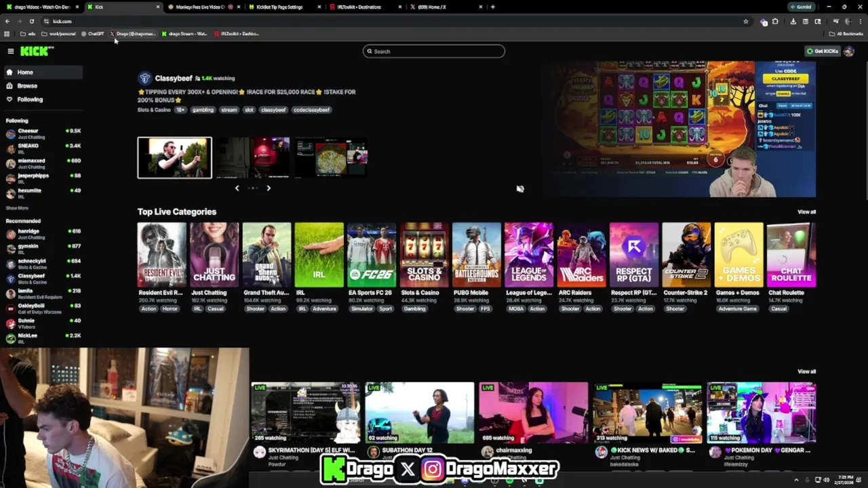This screenshot has height=488, width=868.
Task: Click jasperphipps avatar in sidebar
Action: click(10, 178)
